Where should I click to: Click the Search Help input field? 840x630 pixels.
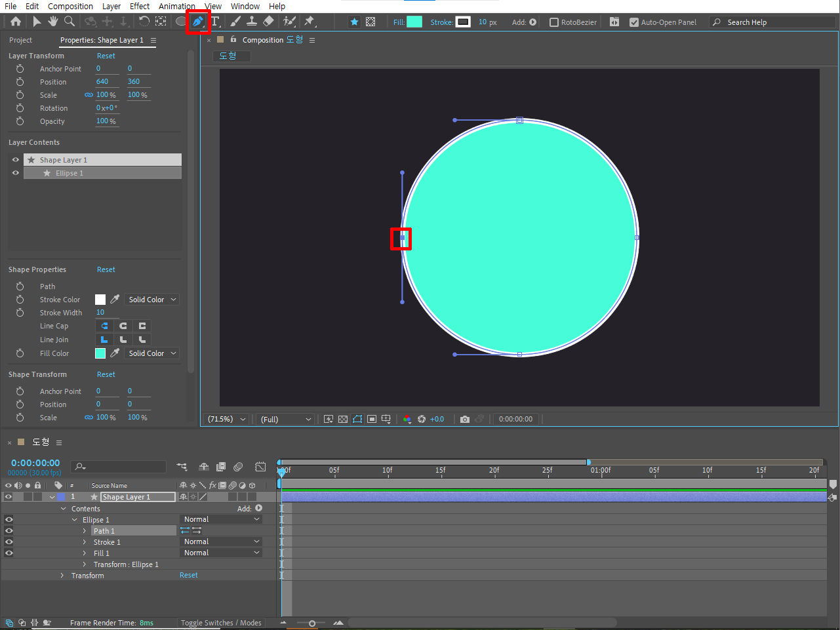coord(774,22)
